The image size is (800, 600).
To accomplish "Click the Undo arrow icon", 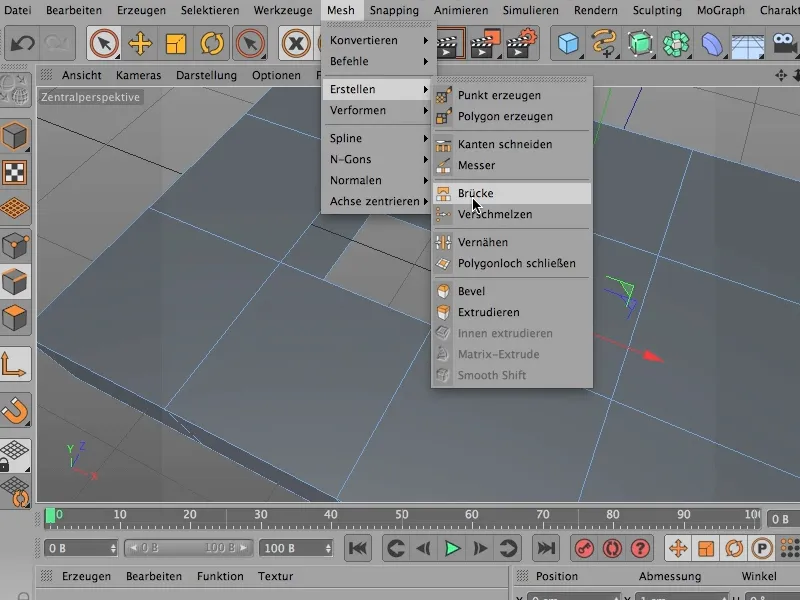I will coord(22,43).
